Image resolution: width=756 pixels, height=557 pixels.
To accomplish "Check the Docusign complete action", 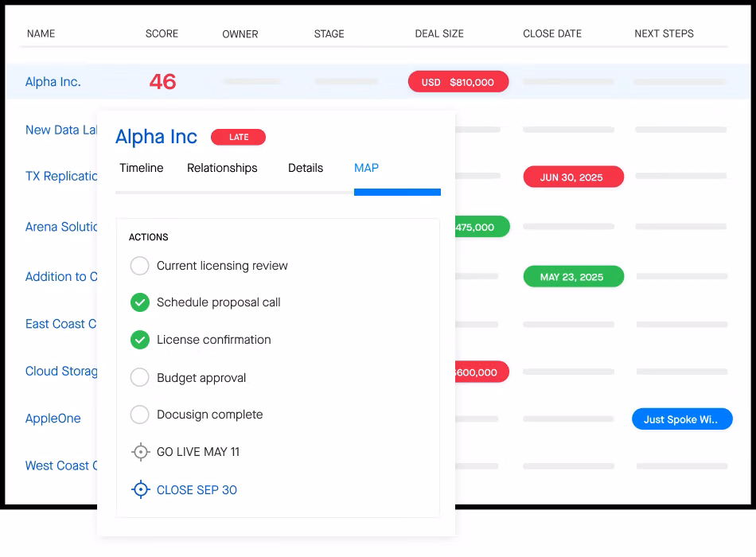I will pyautogui.click(x=140, y=415).
